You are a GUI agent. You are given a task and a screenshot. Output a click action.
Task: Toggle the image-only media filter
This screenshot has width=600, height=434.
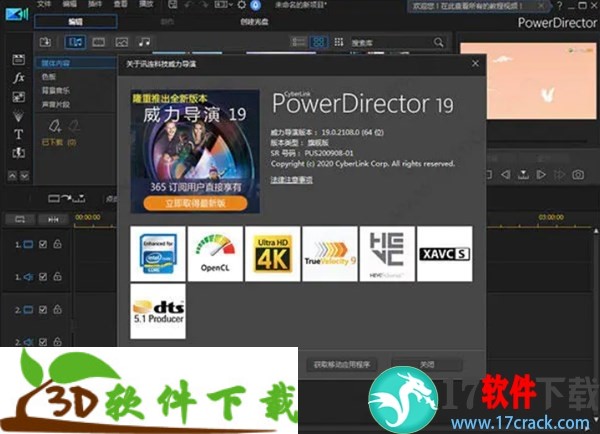coord(121,42)
